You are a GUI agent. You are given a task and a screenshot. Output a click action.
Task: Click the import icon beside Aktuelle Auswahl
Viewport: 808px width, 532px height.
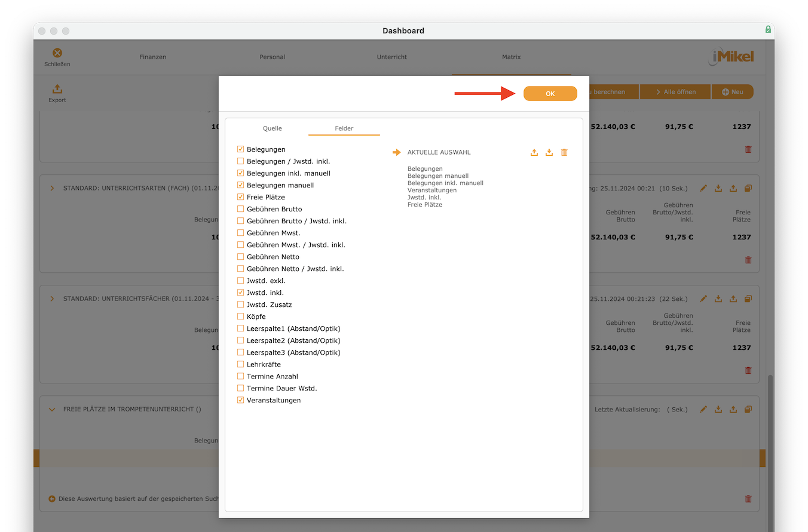click(549, 152)
